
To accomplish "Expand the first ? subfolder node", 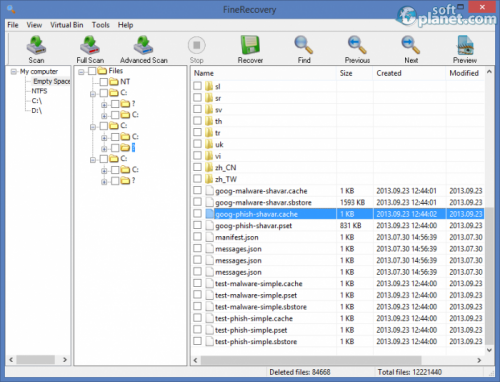I will (104, 105).
